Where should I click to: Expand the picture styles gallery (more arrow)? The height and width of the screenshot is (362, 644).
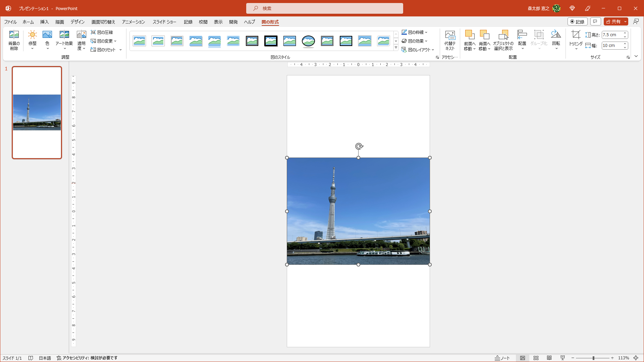(396, 48)
